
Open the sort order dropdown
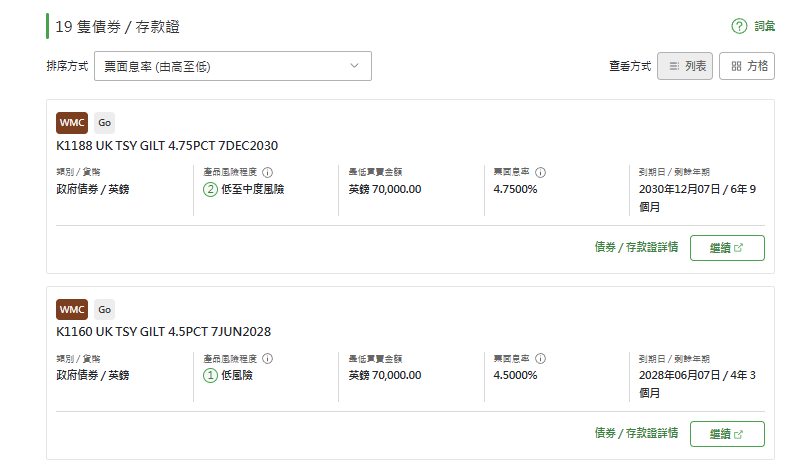click(232, 66)
